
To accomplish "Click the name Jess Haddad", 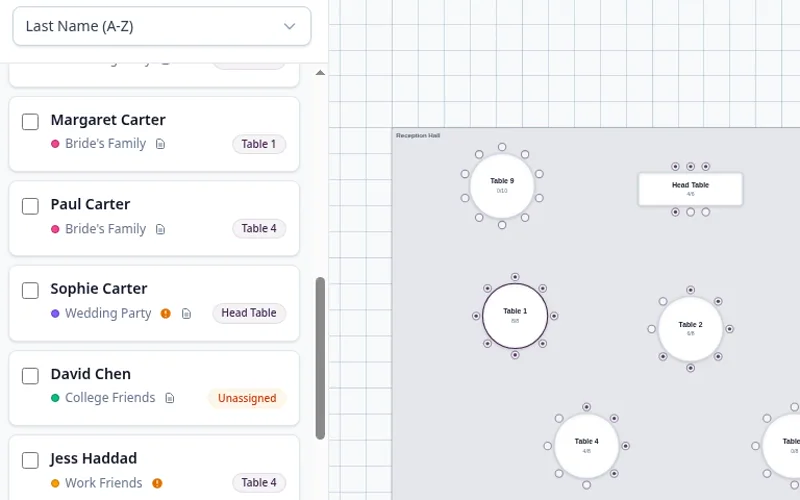I will pos(93,458).
